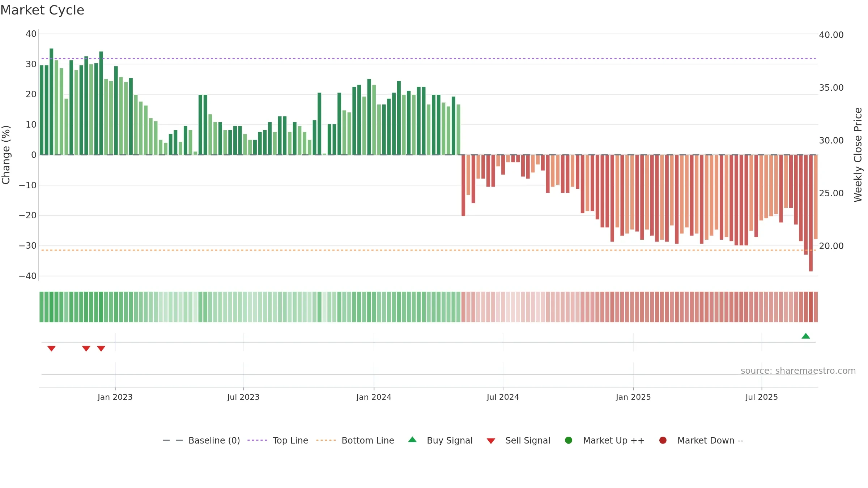Viewport: 868px width, 488px height.
Task: Click the Jul 2025 axis label
Action: click(762, 397)
